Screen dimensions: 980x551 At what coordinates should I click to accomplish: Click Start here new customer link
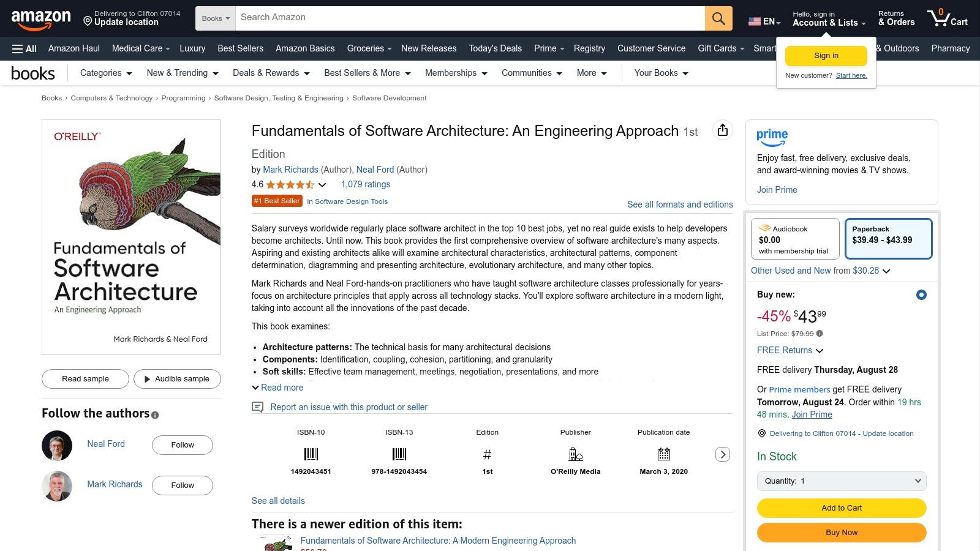pos(851,76)
